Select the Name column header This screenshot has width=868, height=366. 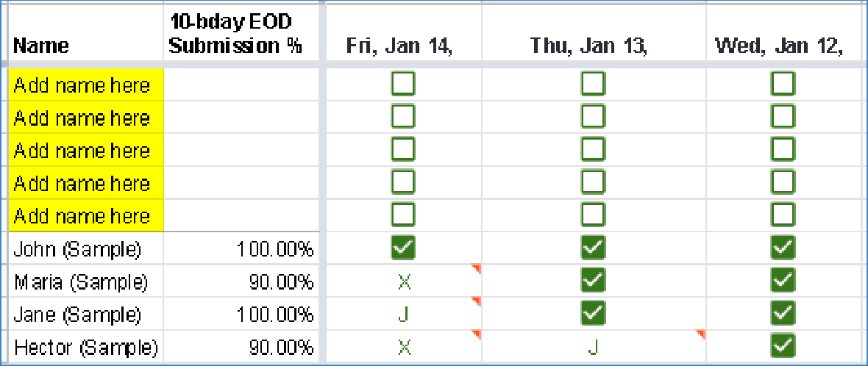point(42,46)
